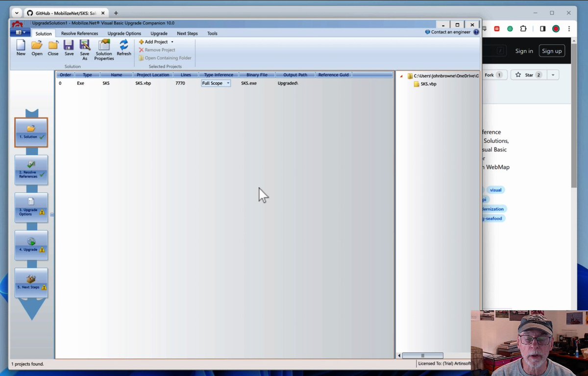Open the Add Project dropdown arrow

[172, 42]
